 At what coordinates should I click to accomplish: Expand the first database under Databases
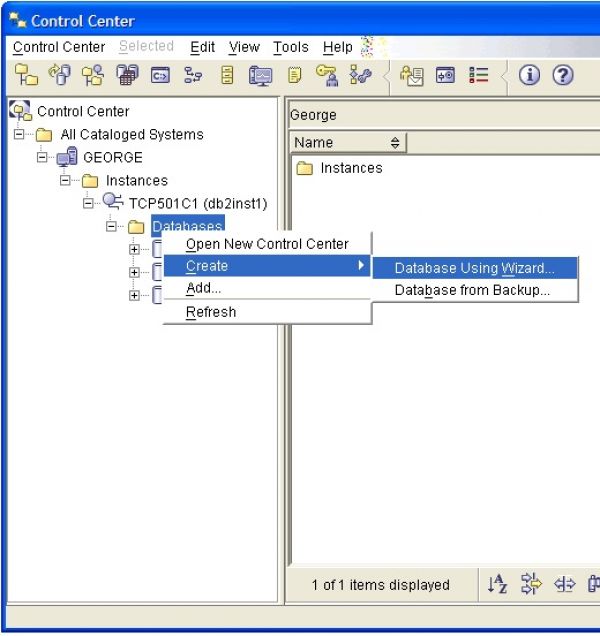[x=134, y=249]
